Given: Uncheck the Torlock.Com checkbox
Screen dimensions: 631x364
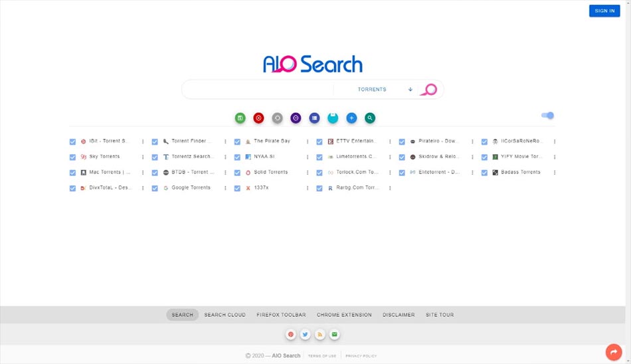Looking at the screenshot, I should [x=319, y=173].
